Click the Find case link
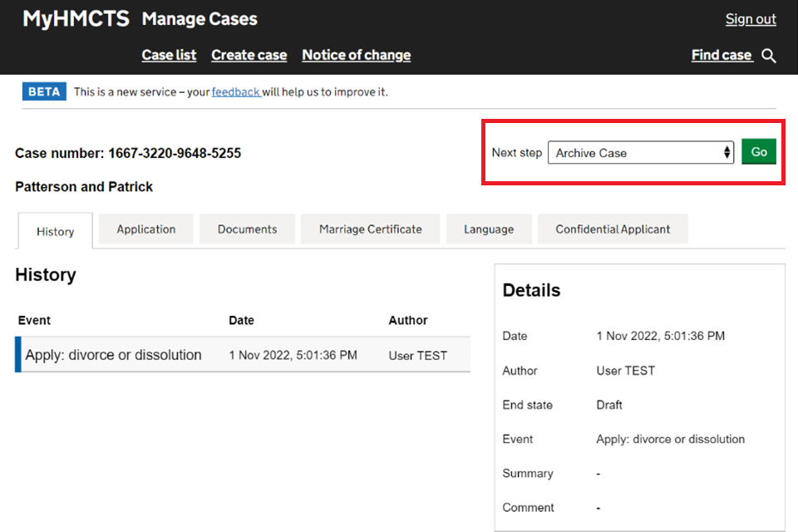The image size is (798, 532). tap(722, 55)
